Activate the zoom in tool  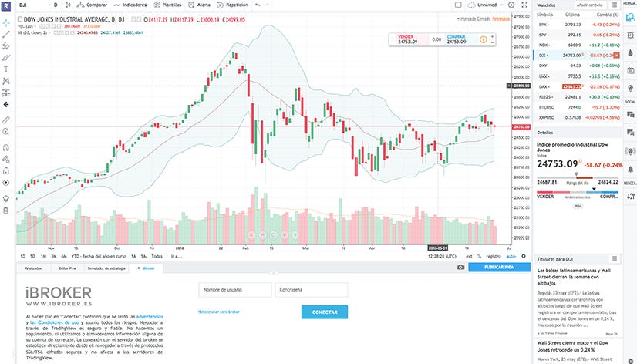[6, 132]
